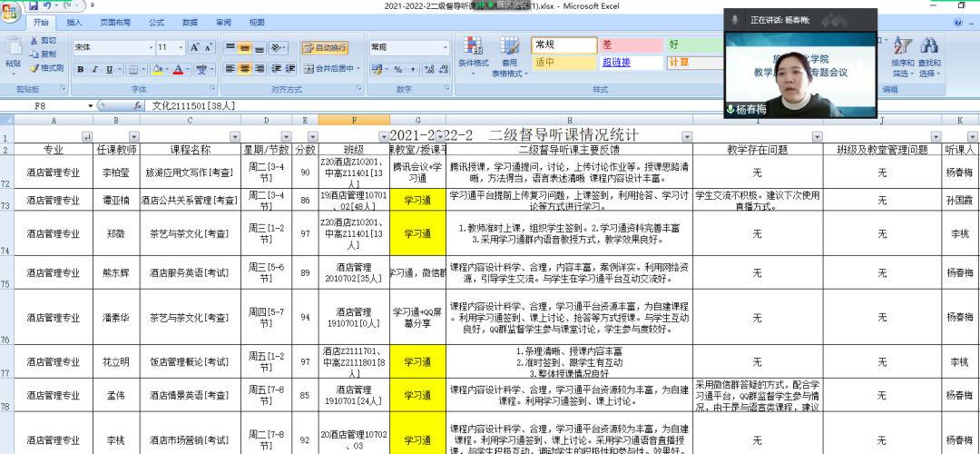
Task: Toggle align text left
Action: [230, 68]
